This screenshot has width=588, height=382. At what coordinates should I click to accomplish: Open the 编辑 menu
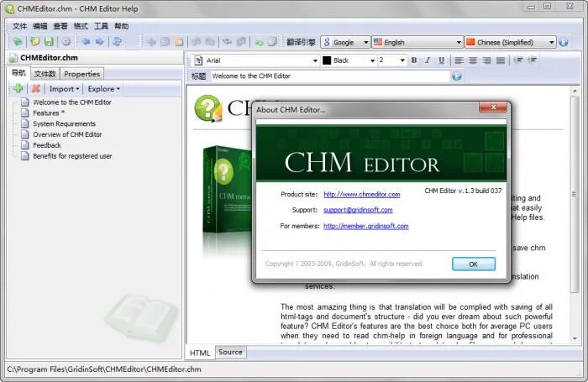pos(40,26)
